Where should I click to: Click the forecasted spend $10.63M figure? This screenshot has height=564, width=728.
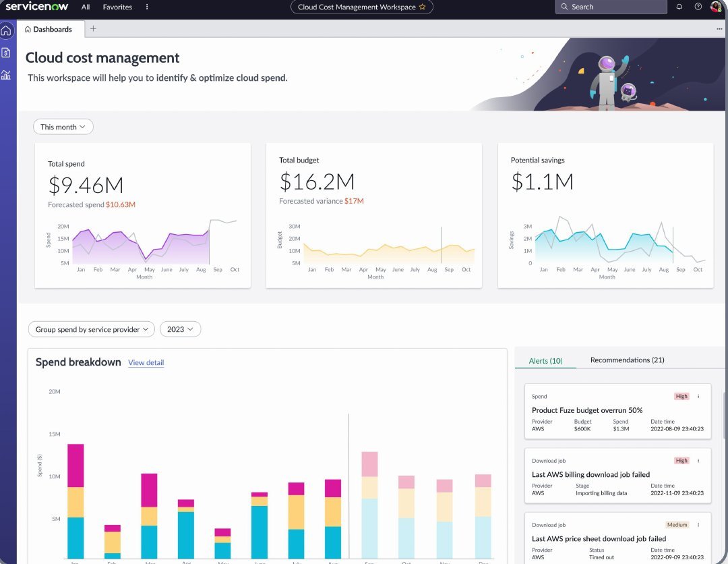pos(120,204)
